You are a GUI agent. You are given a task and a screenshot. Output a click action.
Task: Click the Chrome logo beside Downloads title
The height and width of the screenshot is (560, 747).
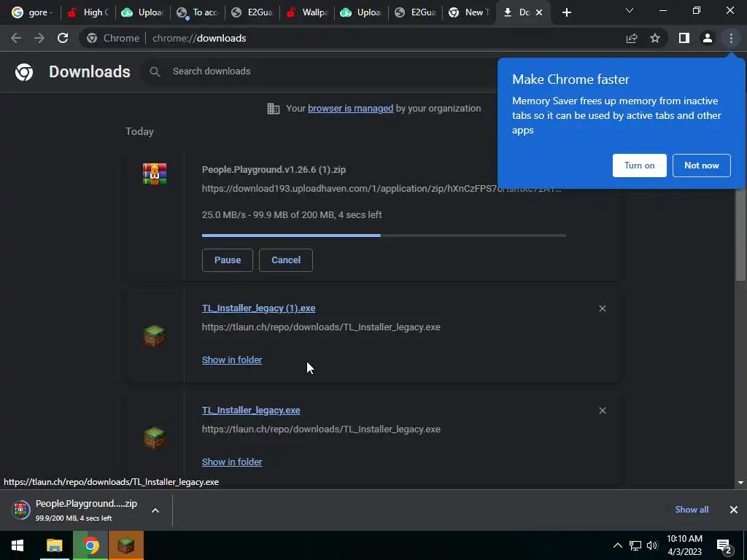(24, 71)
